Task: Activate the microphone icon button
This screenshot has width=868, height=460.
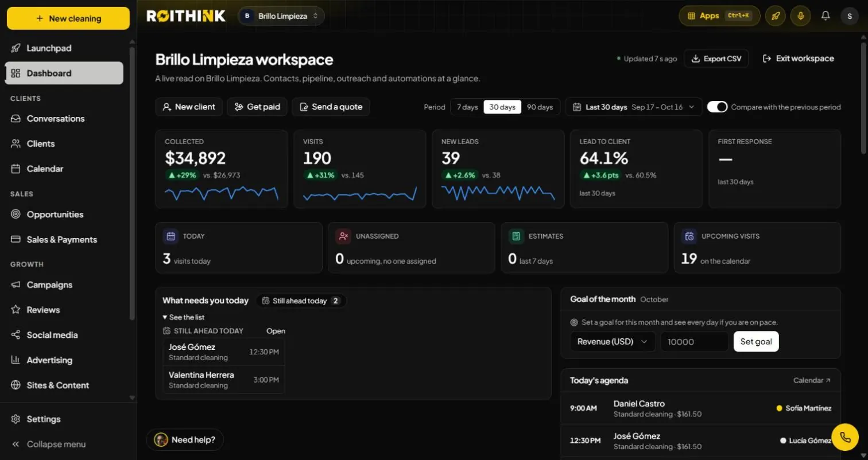Action: coord(800,16)
